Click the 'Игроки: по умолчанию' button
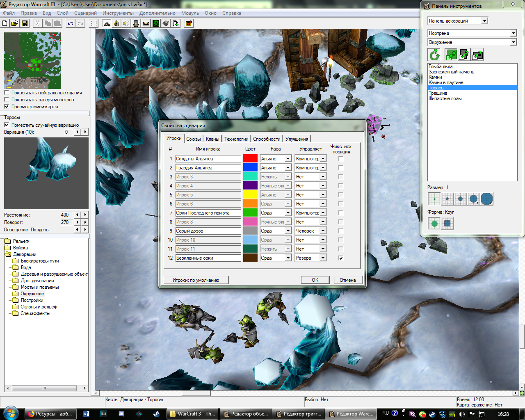 [x=196, y=280]
